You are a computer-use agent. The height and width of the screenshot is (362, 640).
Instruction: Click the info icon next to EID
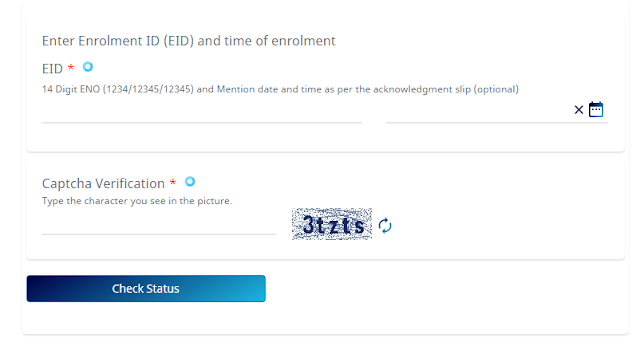[x=88, y=67]
